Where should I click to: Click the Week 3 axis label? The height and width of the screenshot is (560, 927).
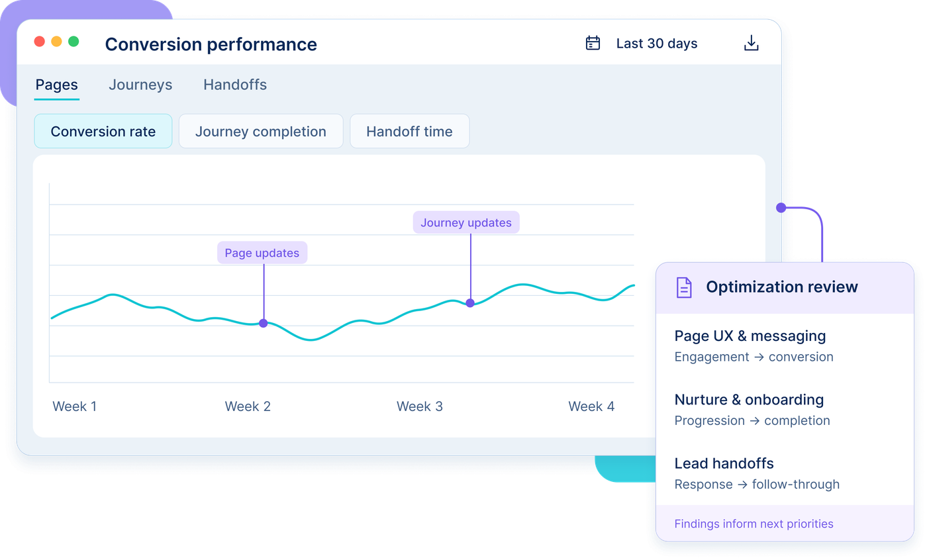(x=420, y=406)
